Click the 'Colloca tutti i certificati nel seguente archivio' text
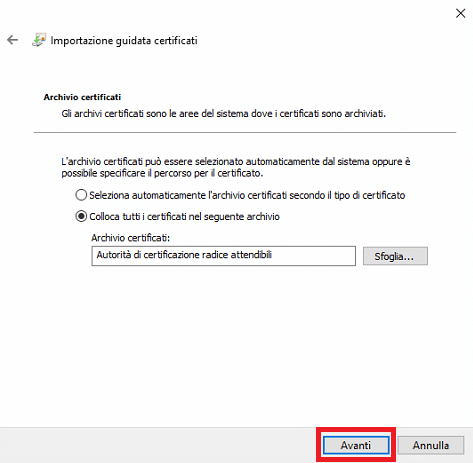Viewport: 473px width, 463px height. (184, 217)
